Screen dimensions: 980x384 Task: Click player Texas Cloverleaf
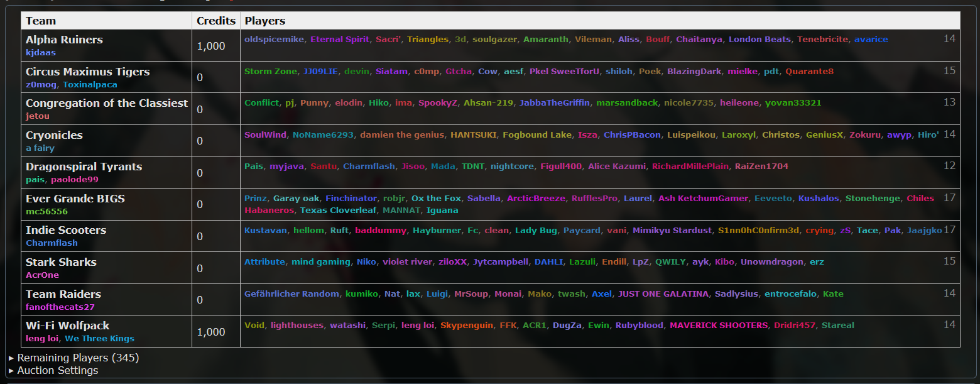tap(338, 211)
